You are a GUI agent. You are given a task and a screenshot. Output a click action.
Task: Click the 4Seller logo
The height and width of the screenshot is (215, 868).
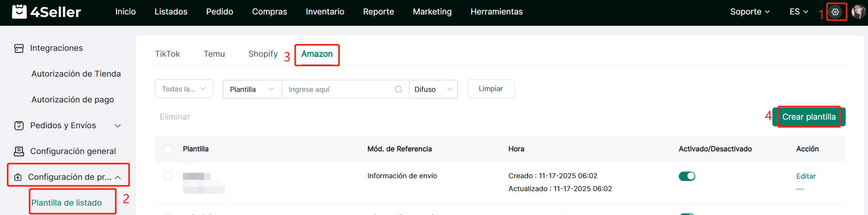[46, 12]
